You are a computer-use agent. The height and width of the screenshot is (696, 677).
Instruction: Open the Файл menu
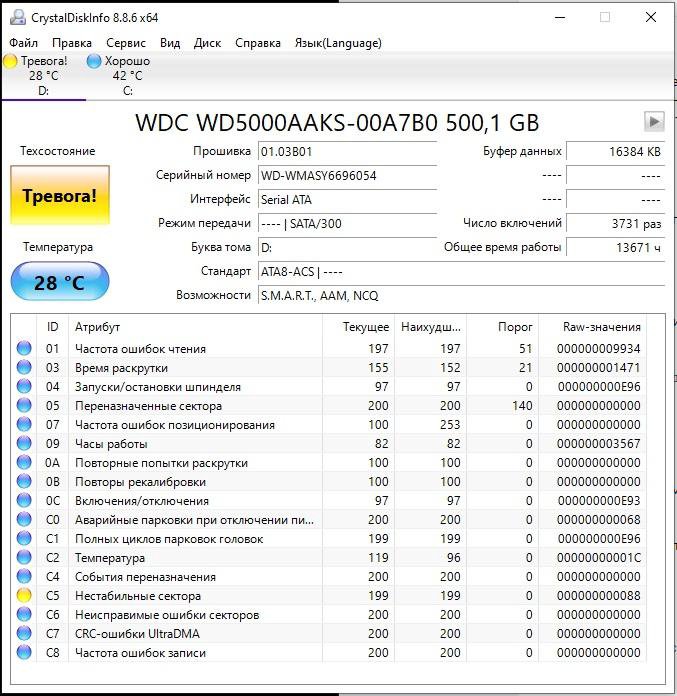[24, 43]
